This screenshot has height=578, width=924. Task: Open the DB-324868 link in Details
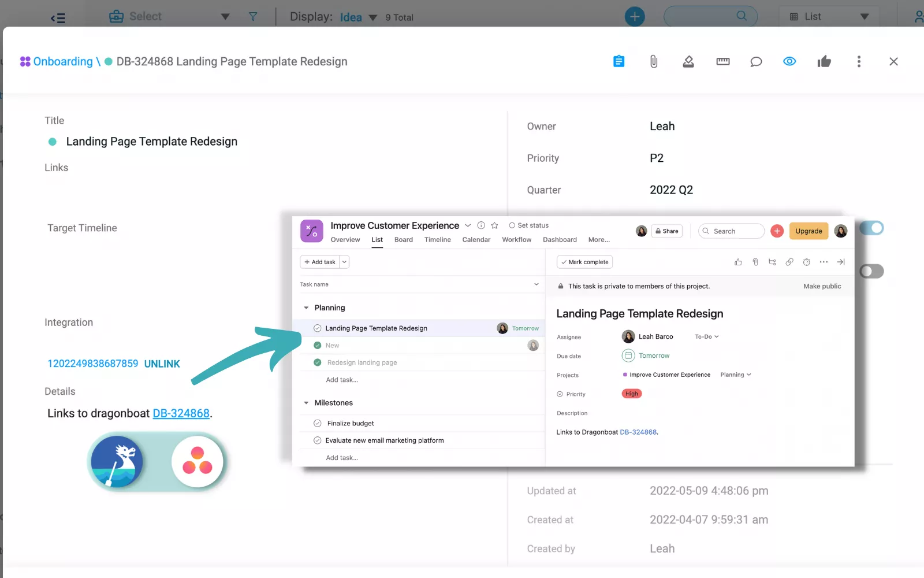tap(181, 413)
